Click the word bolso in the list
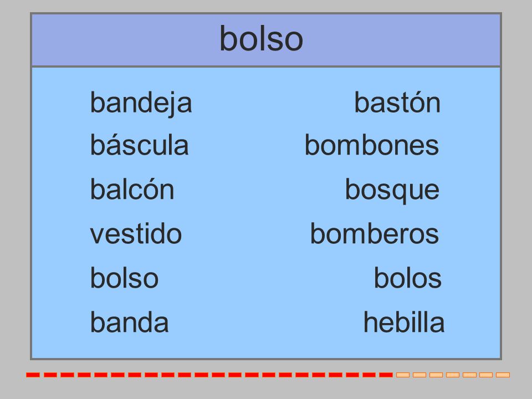 pos(124,278)
